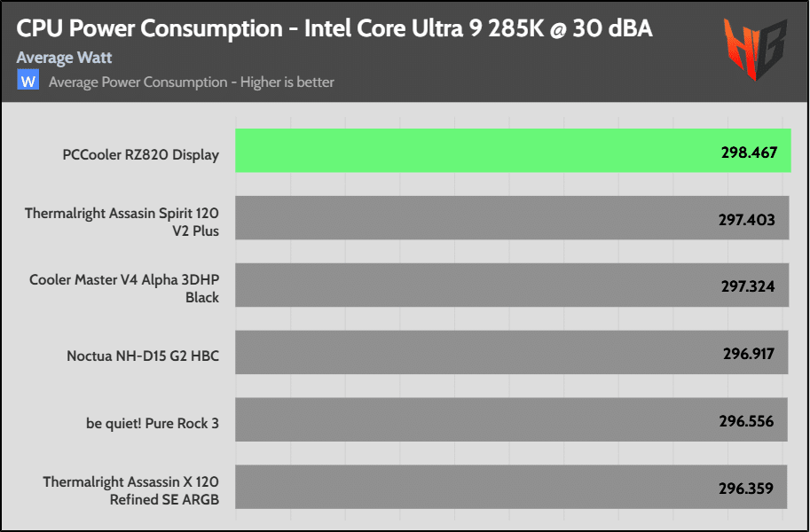Click the Average Power Consumption legend text

click(x=192, y=82)
